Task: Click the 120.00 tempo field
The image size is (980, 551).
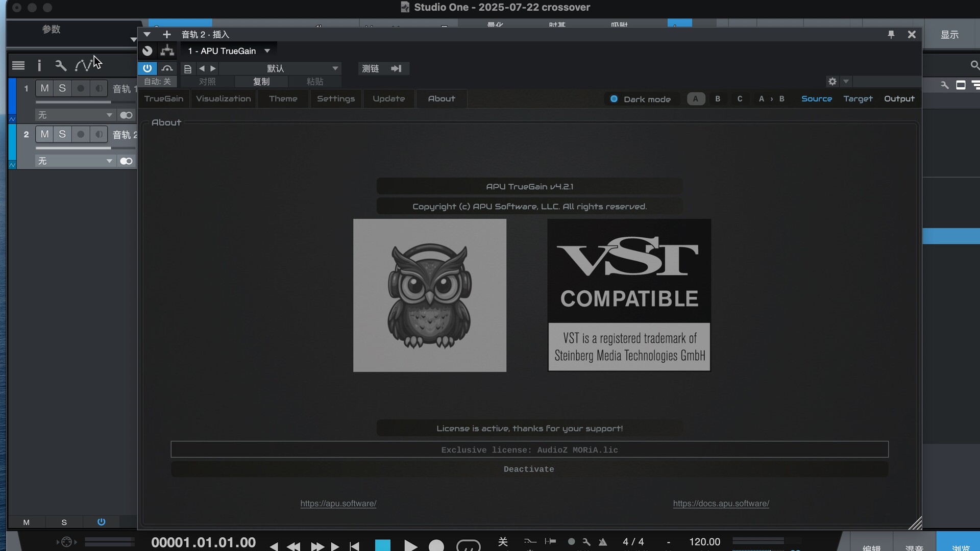Action: pyautogui.click(x=704, y=542)
